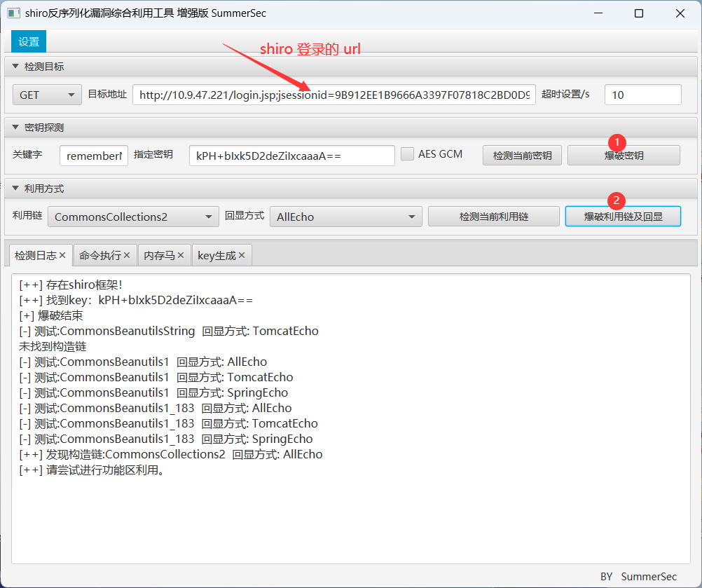Click the 关键字 rememberMe input field

[94, 156]
